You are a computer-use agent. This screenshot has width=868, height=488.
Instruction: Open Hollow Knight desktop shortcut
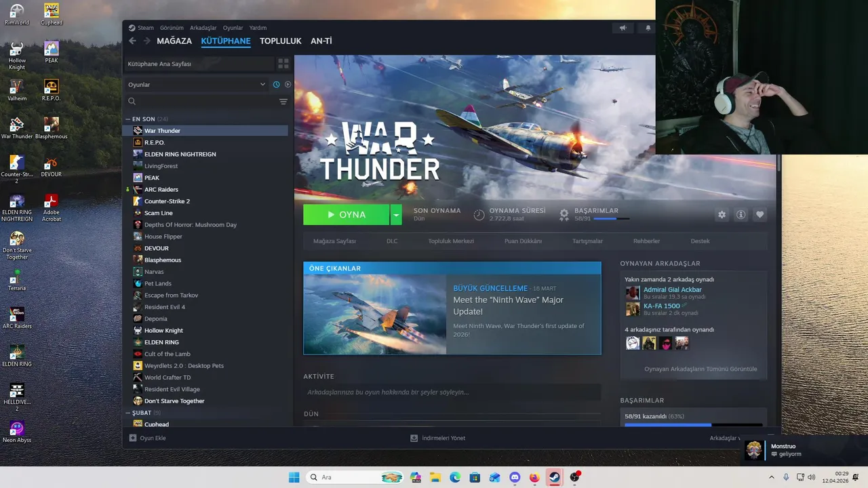click(x=17, y=56)
